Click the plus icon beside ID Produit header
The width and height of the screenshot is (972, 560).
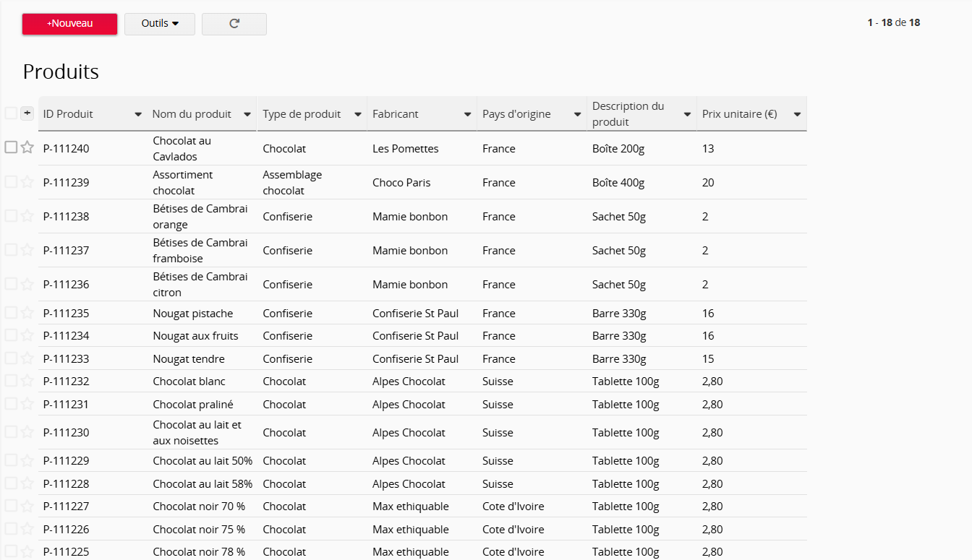point(27,113)
